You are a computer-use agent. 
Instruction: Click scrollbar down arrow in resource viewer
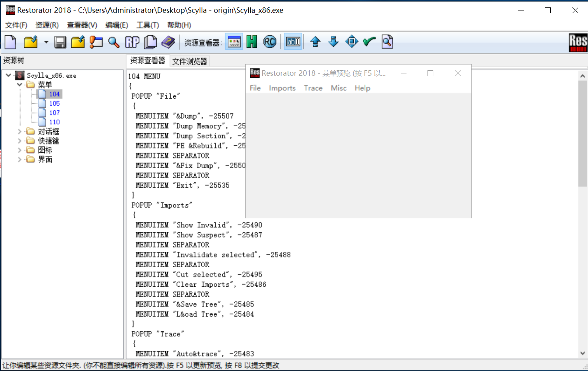[x=582, y=353]
